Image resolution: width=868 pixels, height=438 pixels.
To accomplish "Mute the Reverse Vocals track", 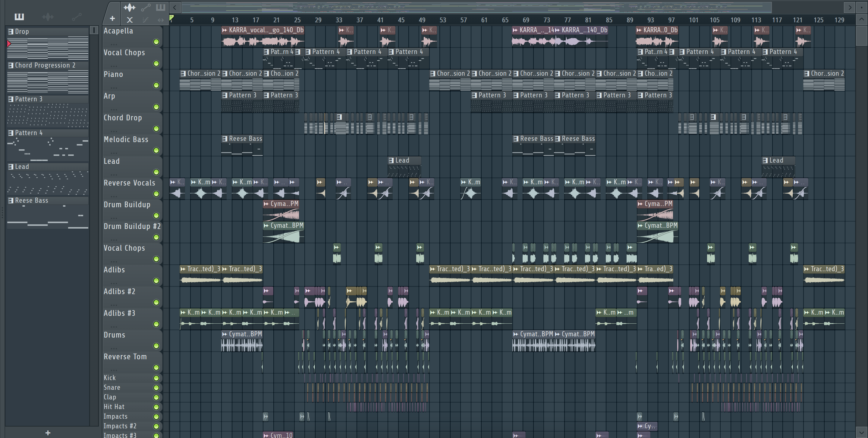I will (156, 194).
